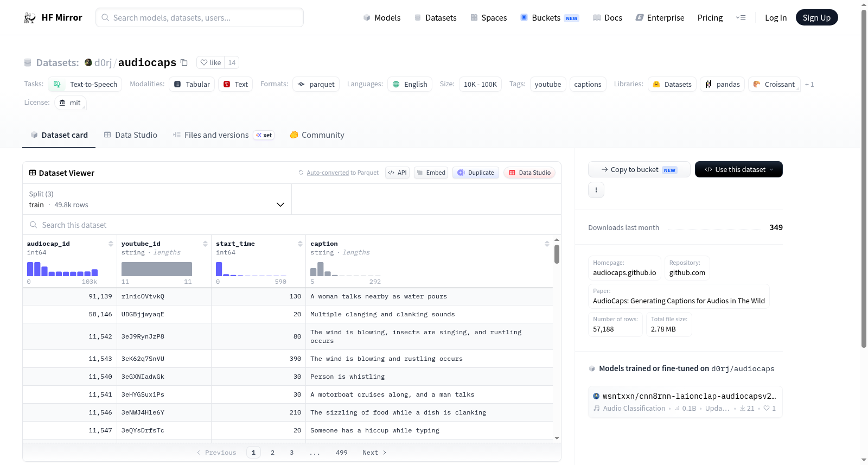Screen dimensions: 868x465
Task: Click the Datasets library icon
Action: tap(656, 84)
